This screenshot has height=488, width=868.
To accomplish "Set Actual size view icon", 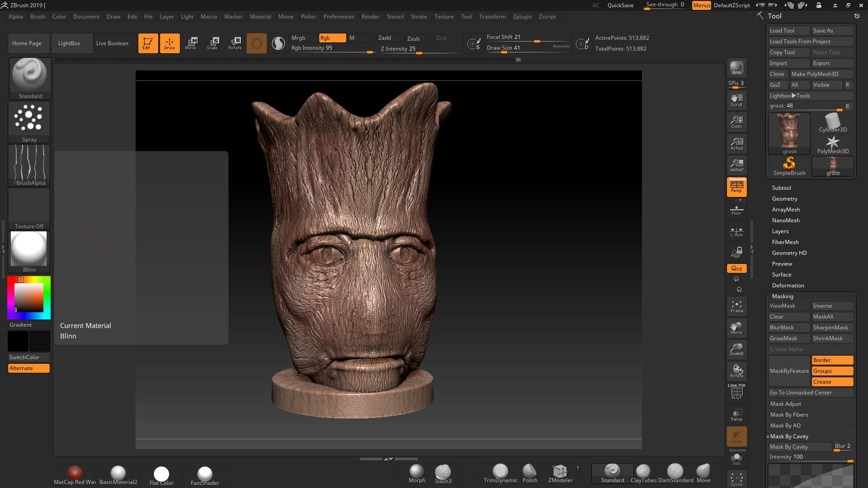I will [736, 144].
